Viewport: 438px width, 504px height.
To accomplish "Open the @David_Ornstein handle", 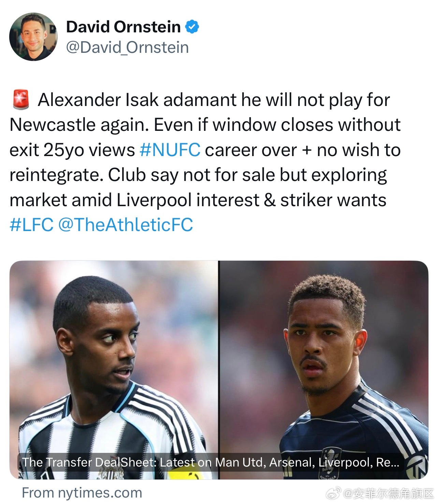I will pos(127,47).
